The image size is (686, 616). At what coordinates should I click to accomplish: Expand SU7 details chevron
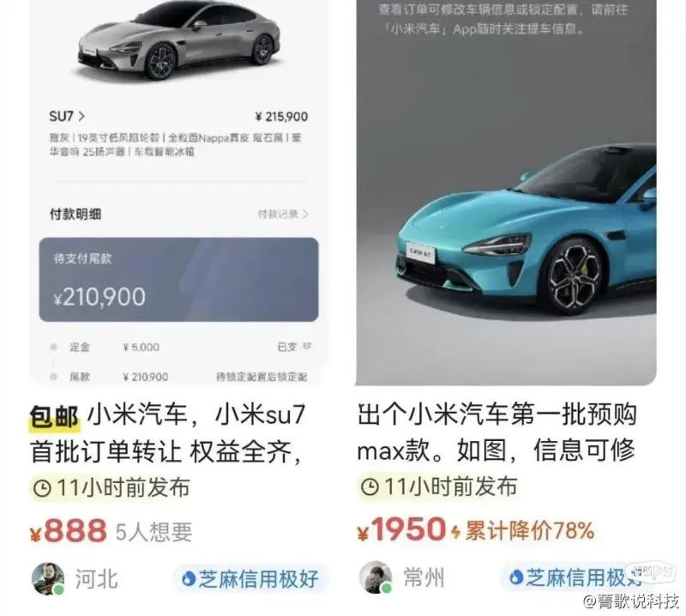point(81,117)
